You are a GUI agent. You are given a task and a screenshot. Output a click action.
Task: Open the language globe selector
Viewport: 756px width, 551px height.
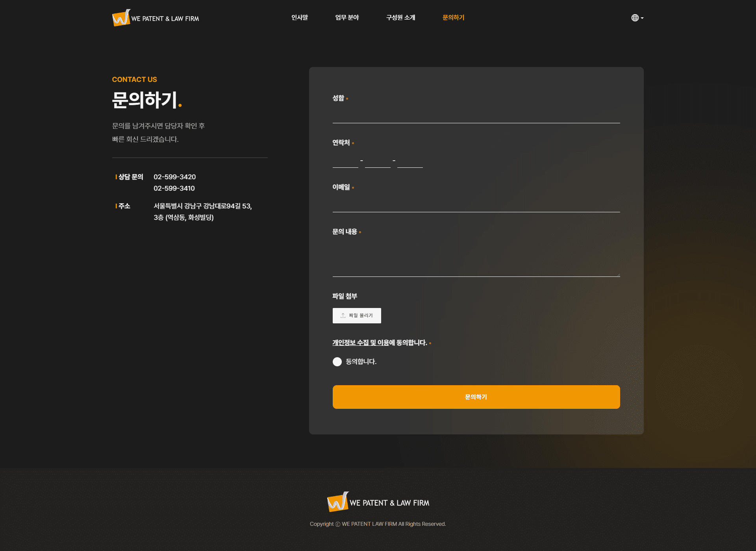pos(637,18)
